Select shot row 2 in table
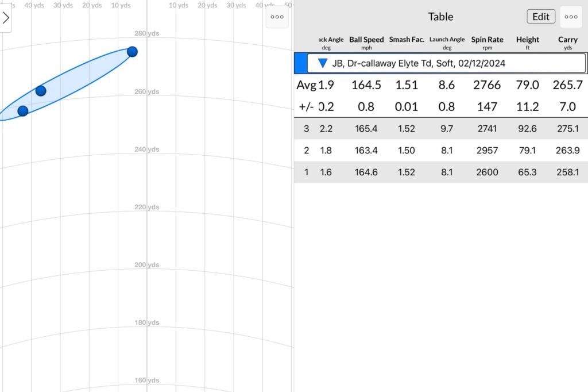This screenshot has height=392, width=588. pyautogui.click(x=440, y=151)
